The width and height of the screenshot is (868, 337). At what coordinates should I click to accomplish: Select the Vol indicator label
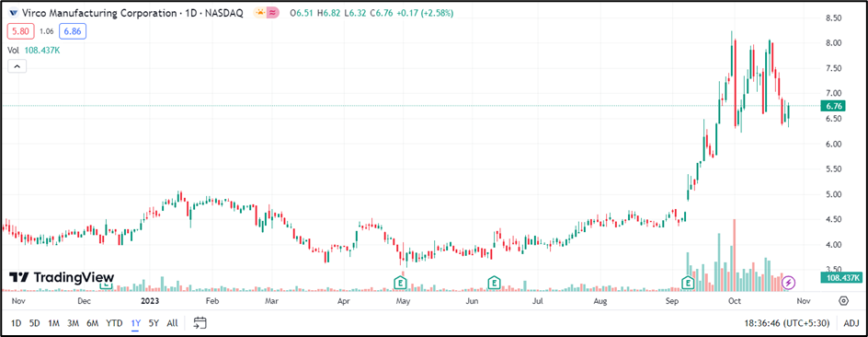(13, 50)
